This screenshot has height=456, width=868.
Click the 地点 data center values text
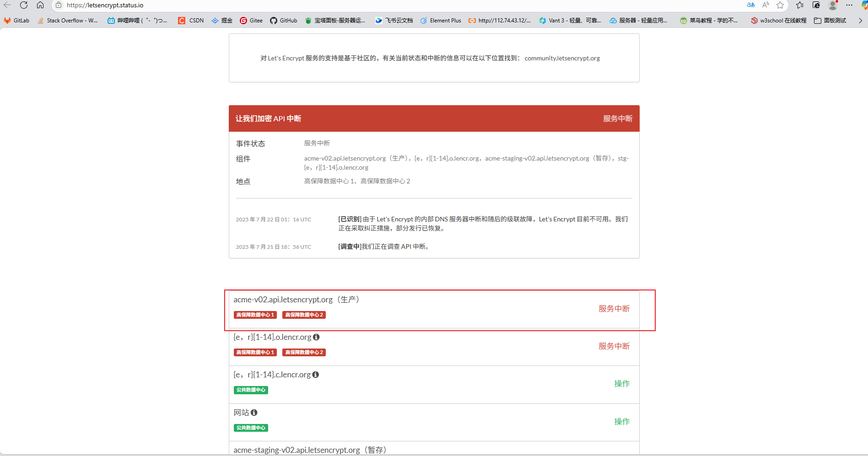point(357,181)
